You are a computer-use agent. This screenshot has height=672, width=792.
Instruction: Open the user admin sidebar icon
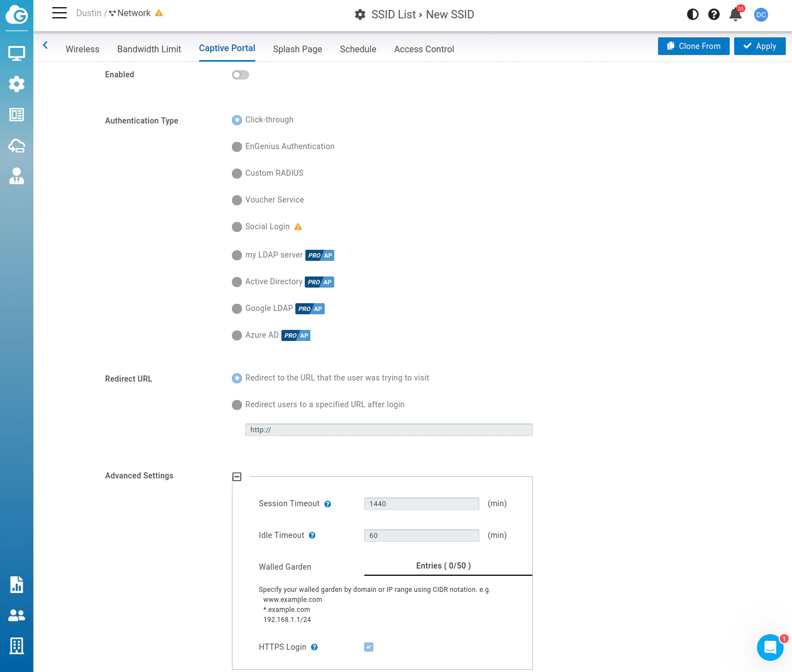coord(17,176)
